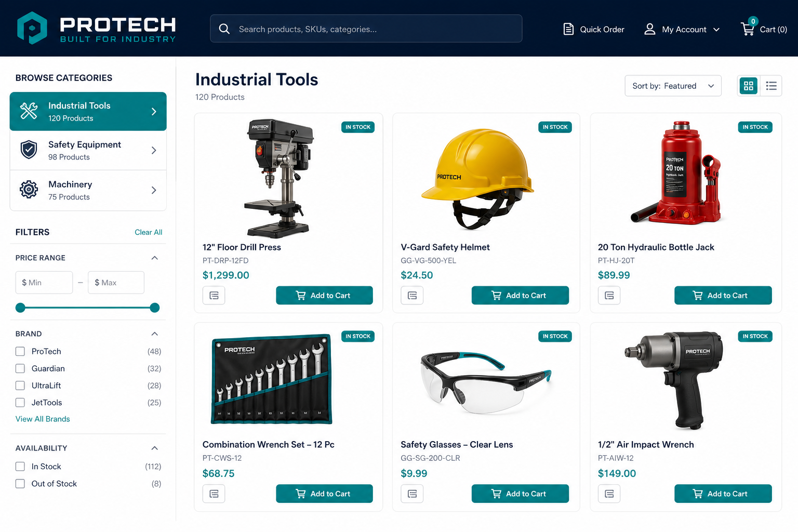Switch to list view layout

772,86
